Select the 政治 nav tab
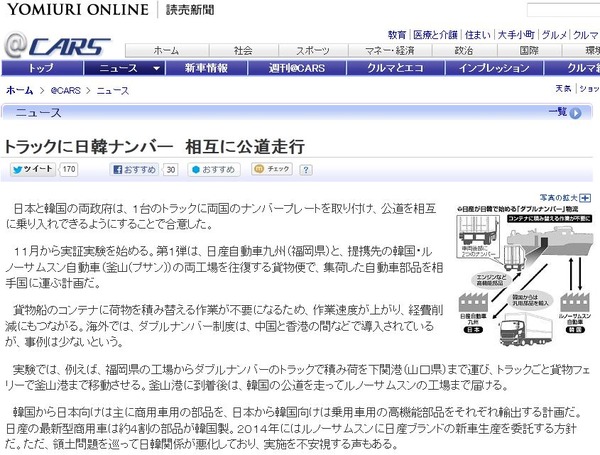 click(x=465, y=51)
